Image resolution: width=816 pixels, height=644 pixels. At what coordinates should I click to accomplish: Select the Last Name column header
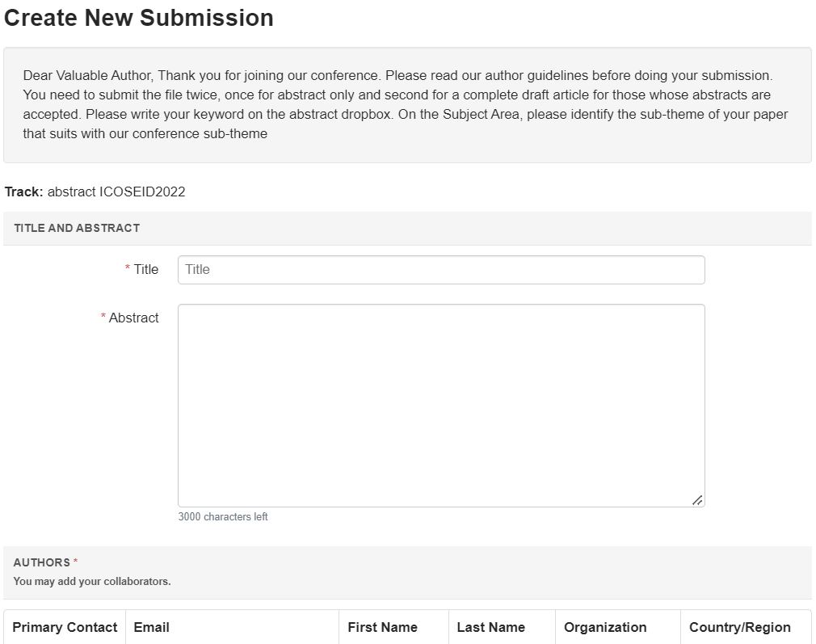pos(490,627)
